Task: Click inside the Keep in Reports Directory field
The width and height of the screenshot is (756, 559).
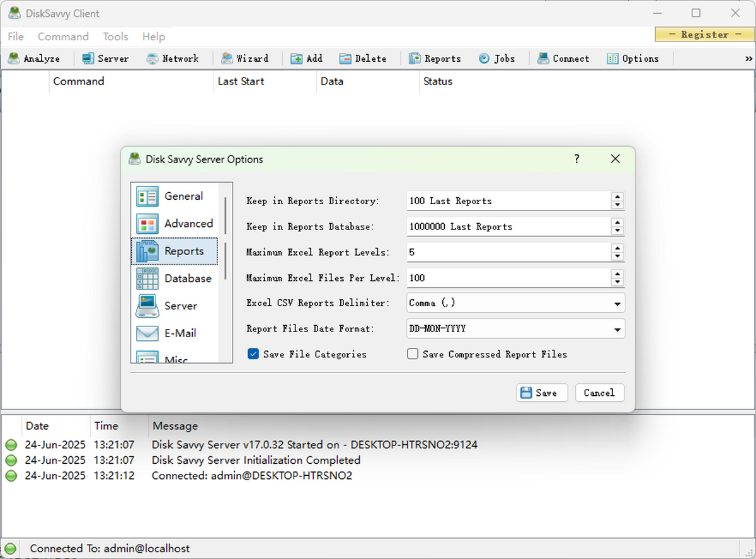Action: [x=504, y=200]
